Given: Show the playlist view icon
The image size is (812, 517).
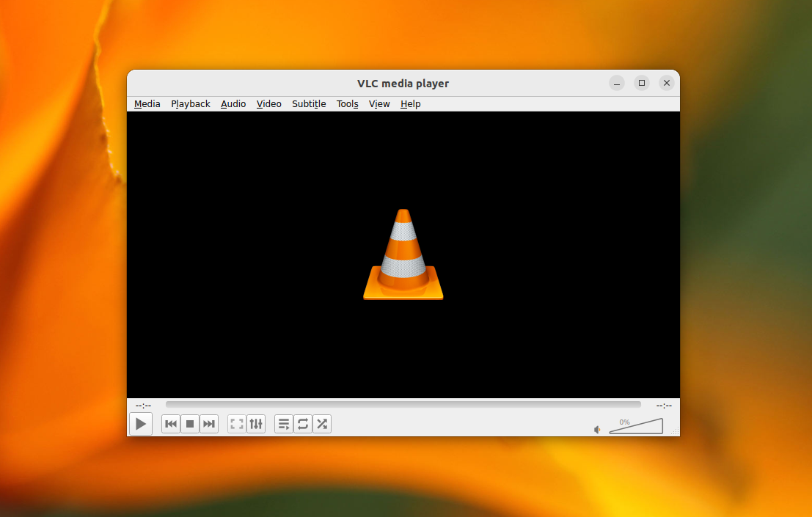Looking at the screenshot, I should point(284,423).
